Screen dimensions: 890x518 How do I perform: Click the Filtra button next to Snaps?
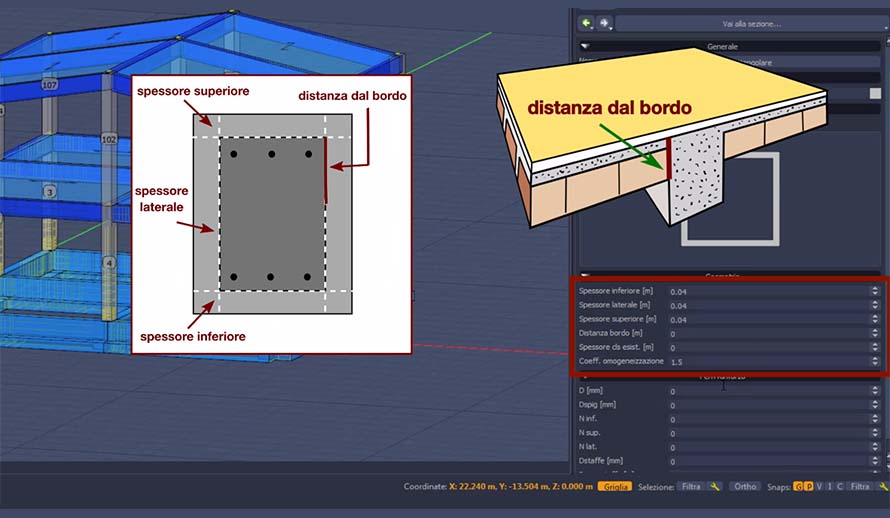pyautogui.click(x=860, y=486)
